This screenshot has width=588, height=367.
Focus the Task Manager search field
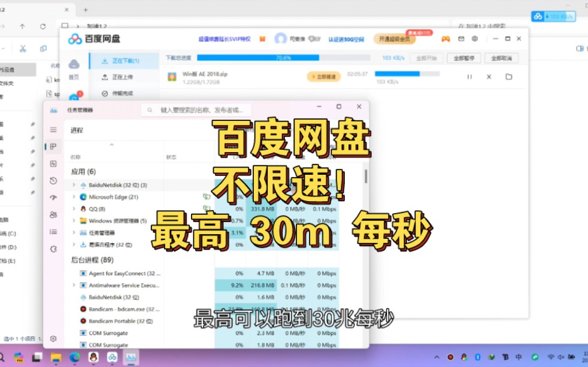(x=196, y=110)
